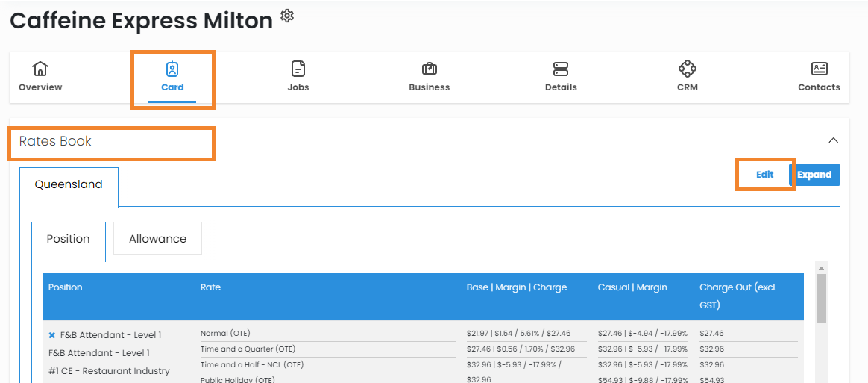Switch to the Allowance tab

click(x=157, y=239)
